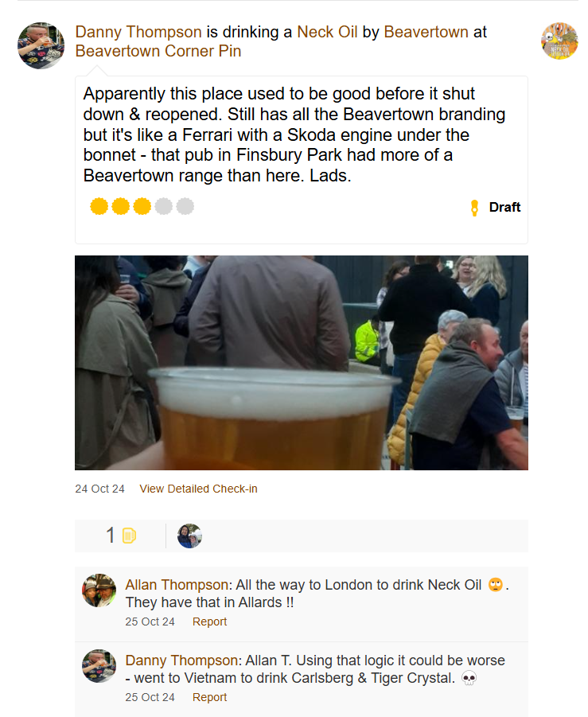Screen dimensions: 588x717
Task: Open the Danny Thompson profile link in header
Action: 138,33
